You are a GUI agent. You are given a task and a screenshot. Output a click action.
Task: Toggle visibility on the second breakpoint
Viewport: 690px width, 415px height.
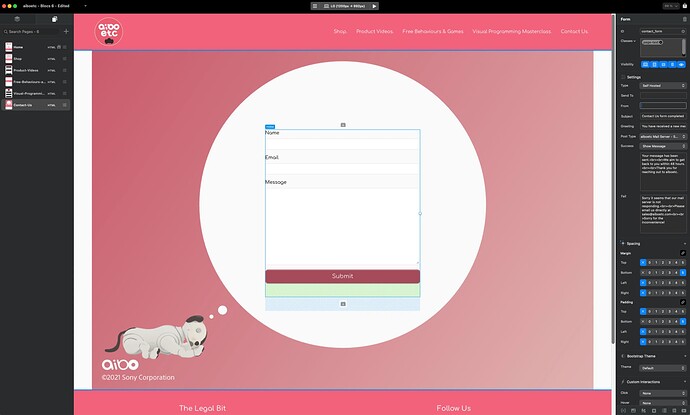(654, 64)
